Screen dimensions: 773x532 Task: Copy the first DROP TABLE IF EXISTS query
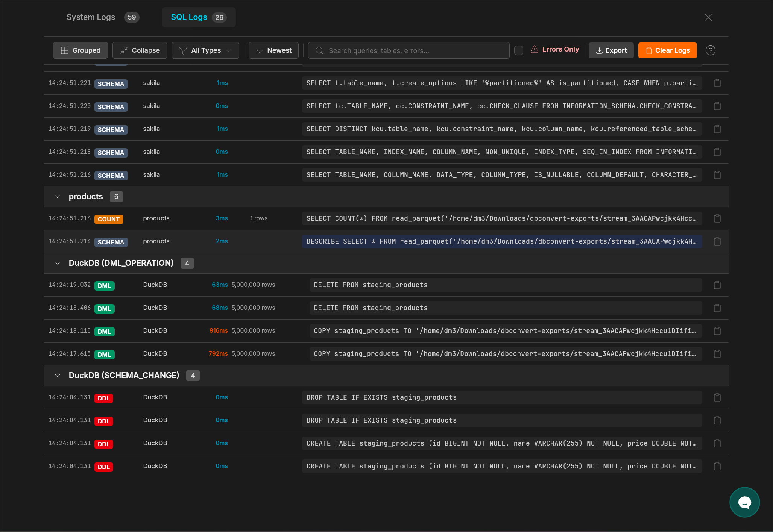pos(717,397)
